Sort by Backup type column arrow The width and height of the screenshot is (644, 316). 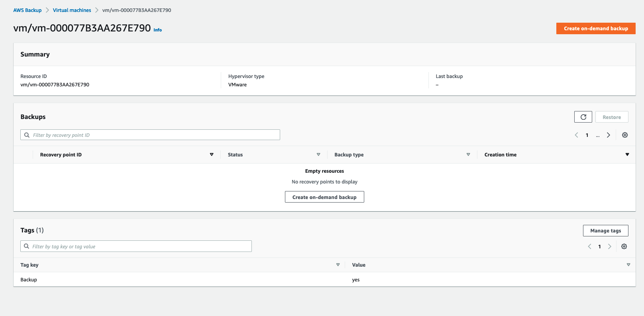pos(468,154)
